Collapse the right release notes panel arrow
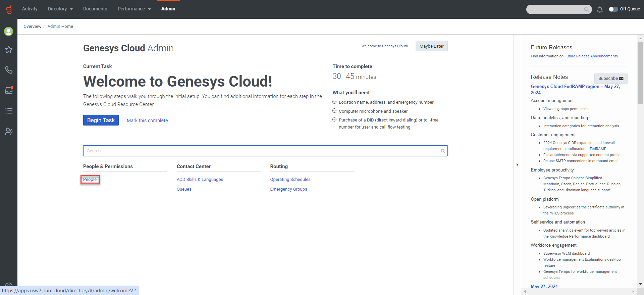This screenshot has height=295, width=644. (517, 165)
